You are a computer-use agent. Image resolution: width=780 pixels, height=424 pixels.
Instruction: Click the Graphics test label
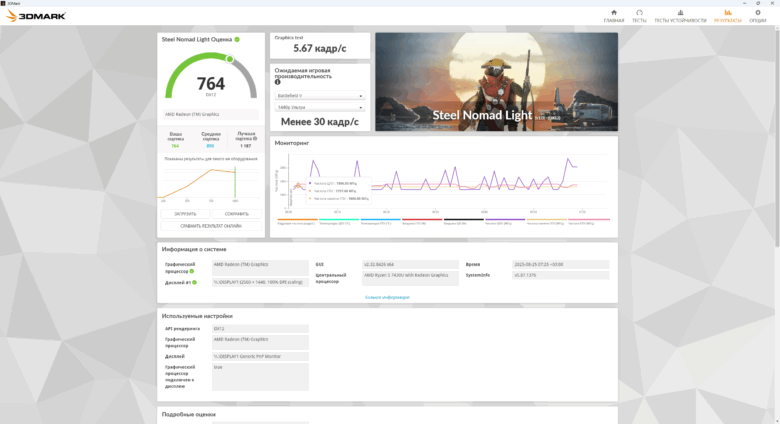[x=289, y=37]
